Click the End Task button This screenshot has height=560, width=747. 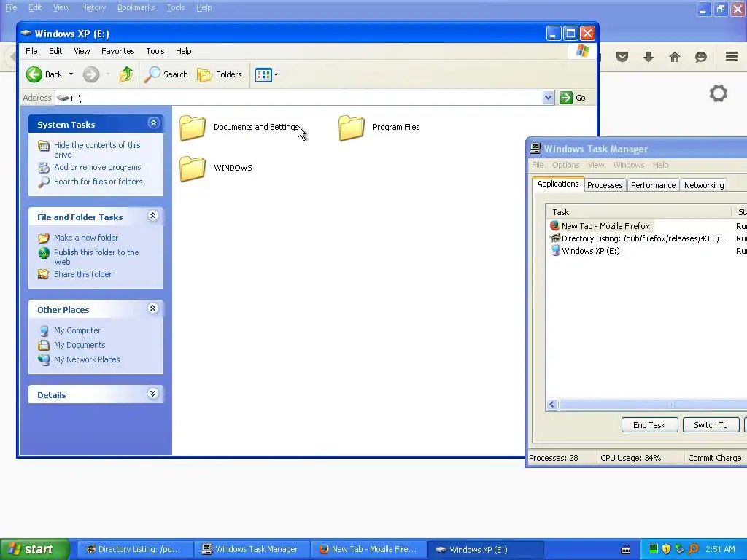[649, 425]
